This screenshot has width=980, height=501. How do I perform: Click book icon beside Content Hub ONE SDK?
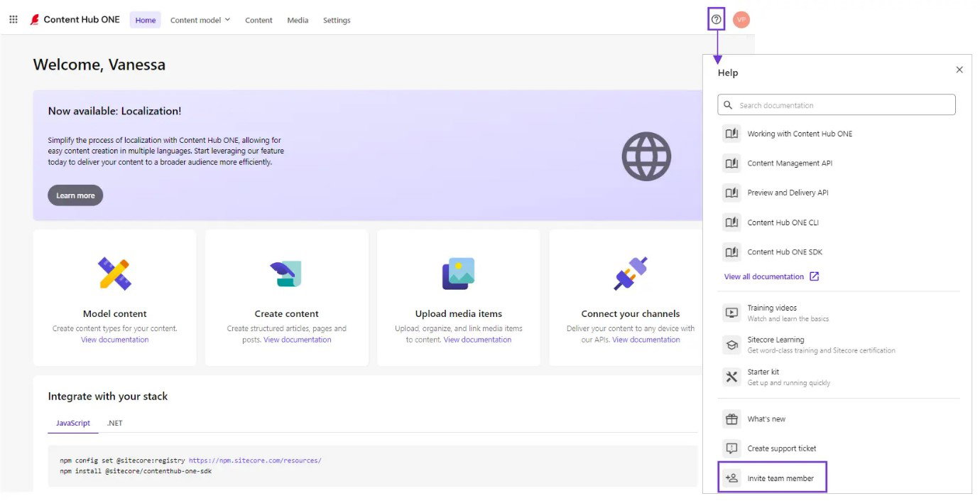[731, 252]
